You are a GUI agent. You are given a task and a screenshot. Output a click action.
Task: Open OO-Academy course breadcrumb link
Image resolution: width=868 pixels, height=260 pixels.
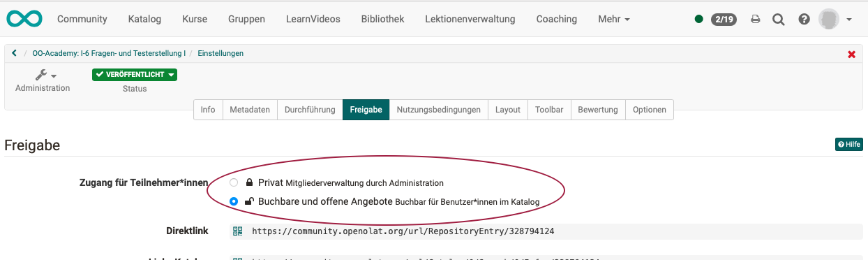click(109, 53)
